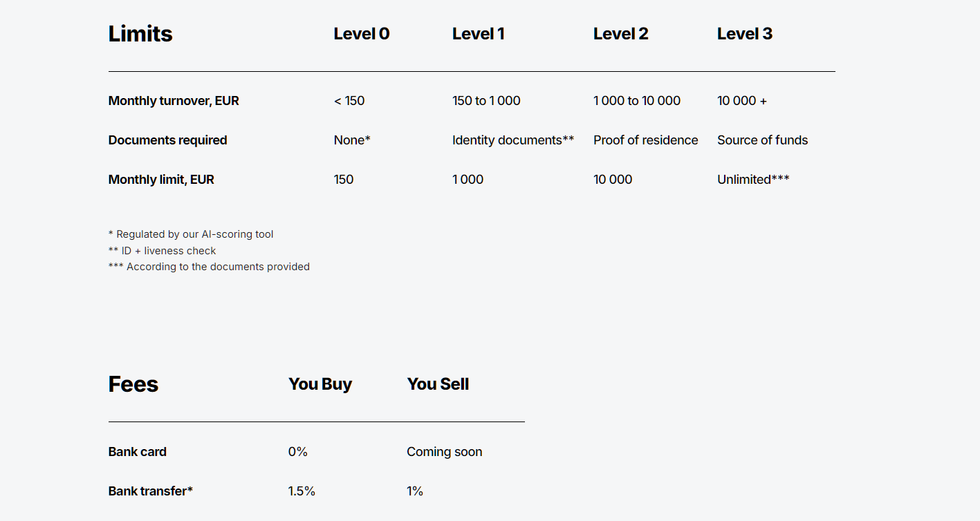Click the Fees section heading

[x=133, y=384]
